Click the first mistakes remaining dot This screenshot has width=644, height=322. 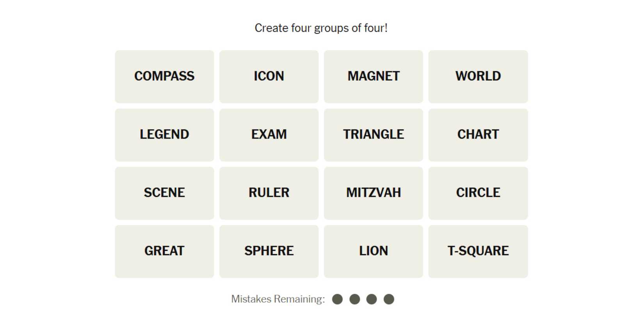337,299
